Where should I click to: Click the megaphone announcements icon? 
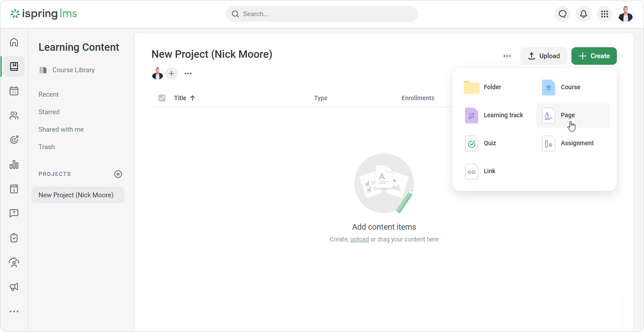pyautogui.click(x=14, y=287)
